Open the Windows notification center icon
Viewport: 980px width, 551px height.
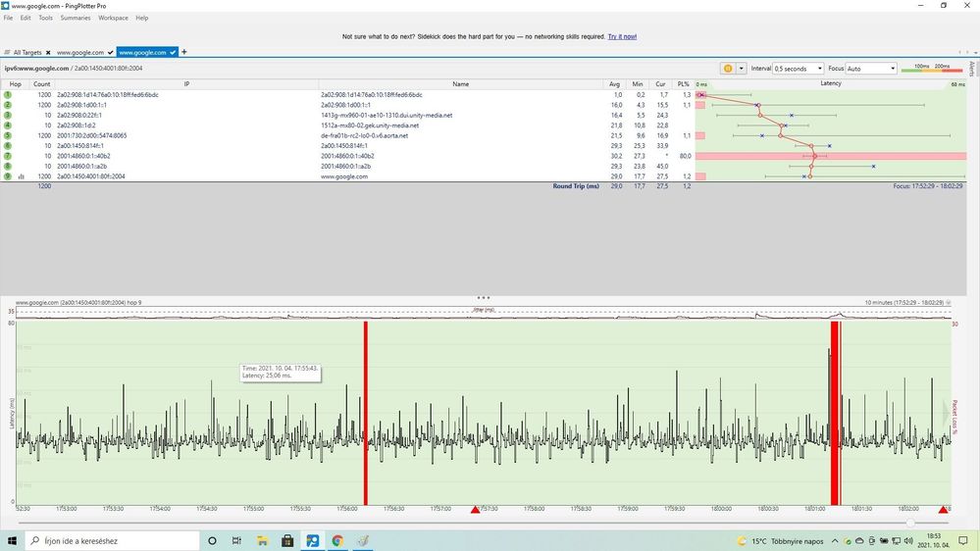[964, 540]
